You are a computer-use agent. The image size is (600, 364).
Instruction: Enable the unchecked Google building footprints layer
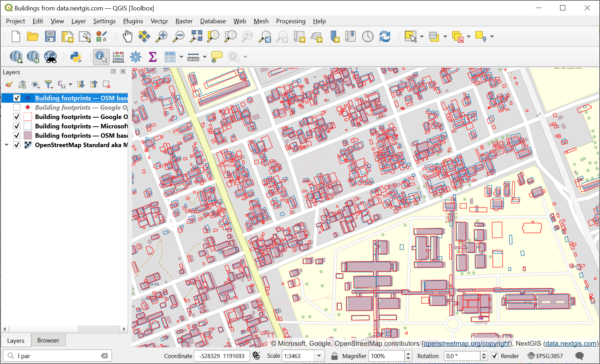[x=17, y=108]
